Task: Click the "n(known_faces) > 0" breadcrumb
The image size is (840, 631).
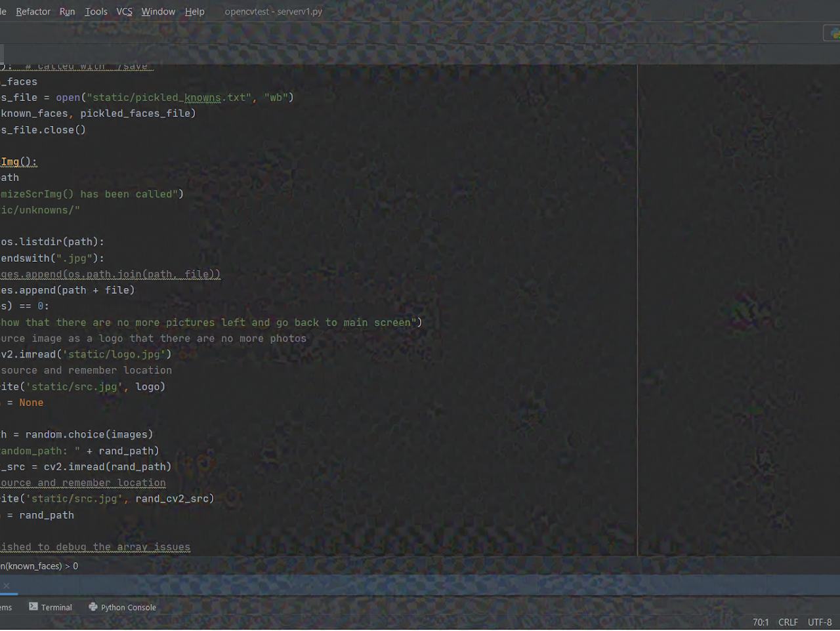Action: pos(39,566)
